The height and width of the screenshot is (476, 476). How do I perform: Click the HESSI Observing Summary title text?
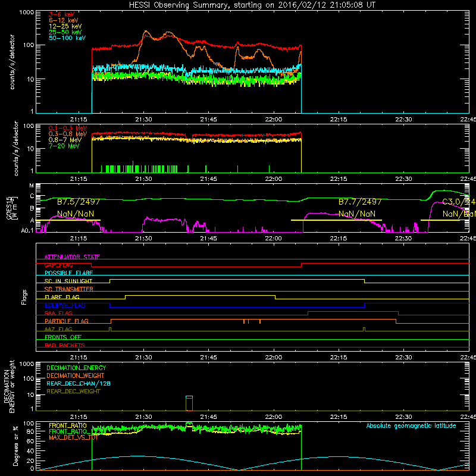pos(252,5)
